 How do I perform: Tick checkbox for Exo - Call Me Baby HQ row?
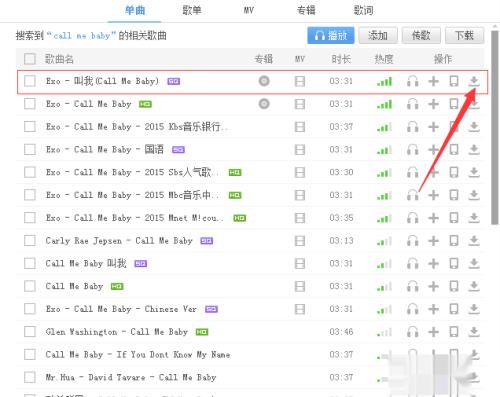[30, 104]
